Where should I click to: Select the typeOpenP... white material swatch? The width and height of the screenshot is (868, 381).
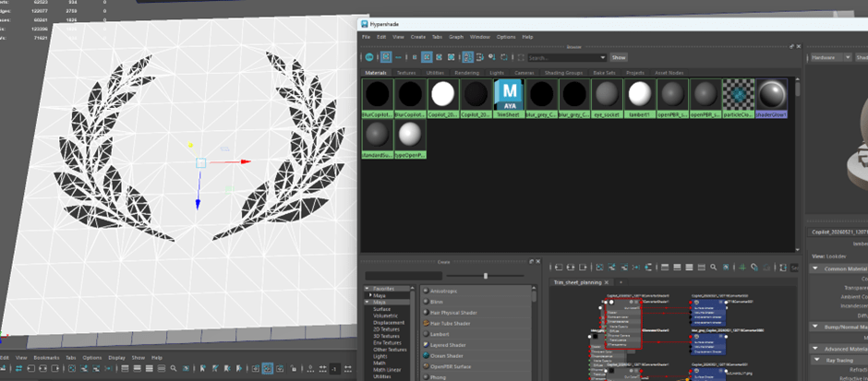410,139
